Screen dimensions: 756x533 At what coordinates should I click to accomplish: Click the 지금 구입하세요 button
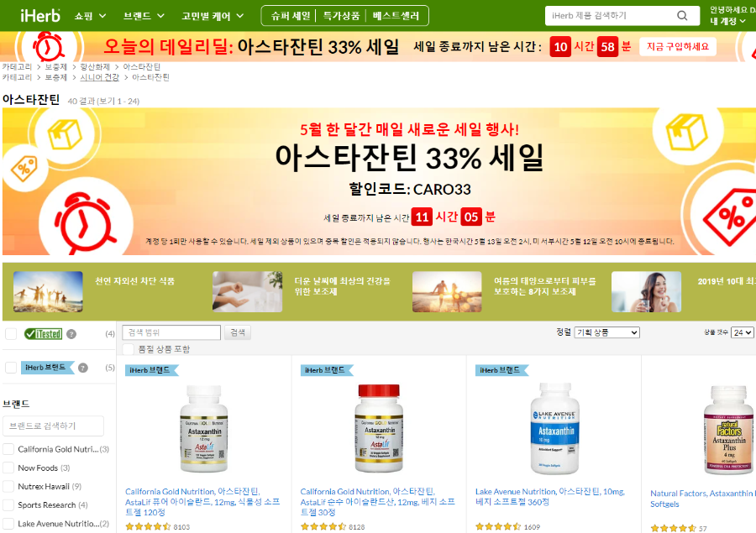pyautogui.click(x=677, y=47)
